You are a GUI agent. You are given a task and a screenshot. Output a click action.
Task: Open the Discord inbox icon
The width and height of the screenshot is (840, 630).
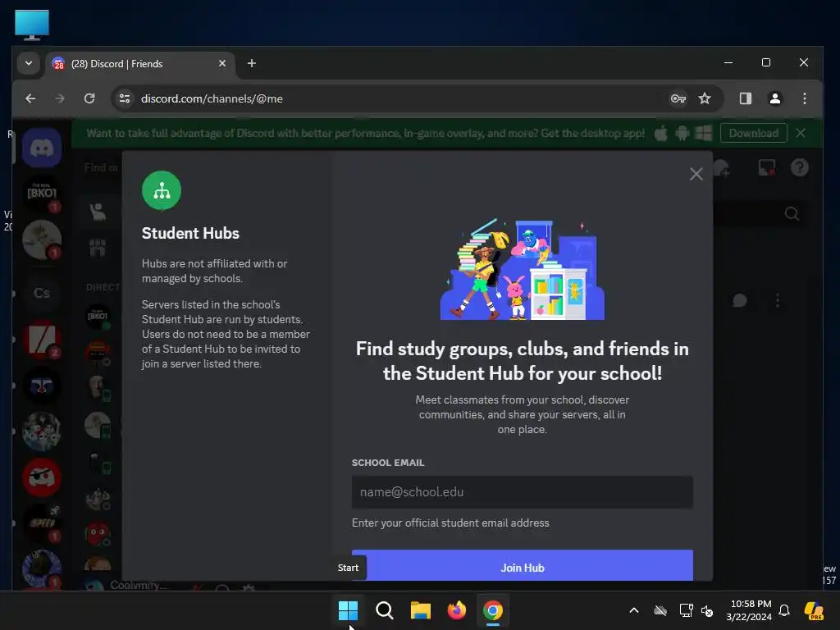tap(767, 167)
